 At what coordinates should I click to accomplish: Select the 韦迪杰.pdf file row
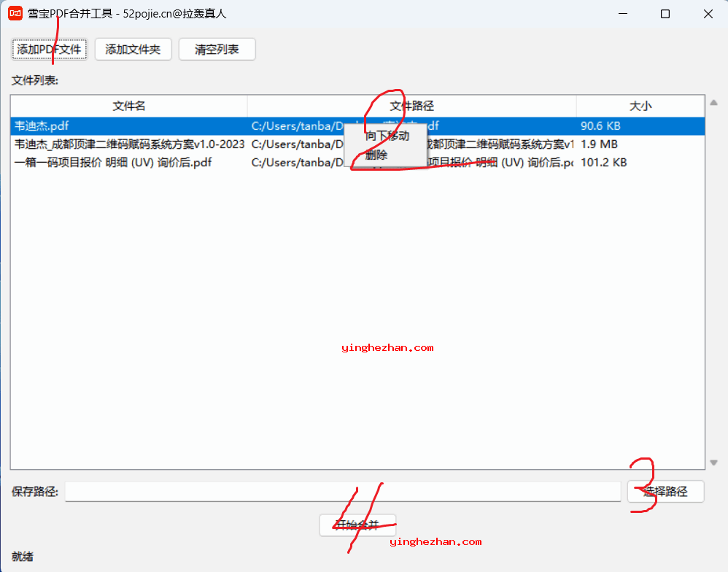click(109, 125)
